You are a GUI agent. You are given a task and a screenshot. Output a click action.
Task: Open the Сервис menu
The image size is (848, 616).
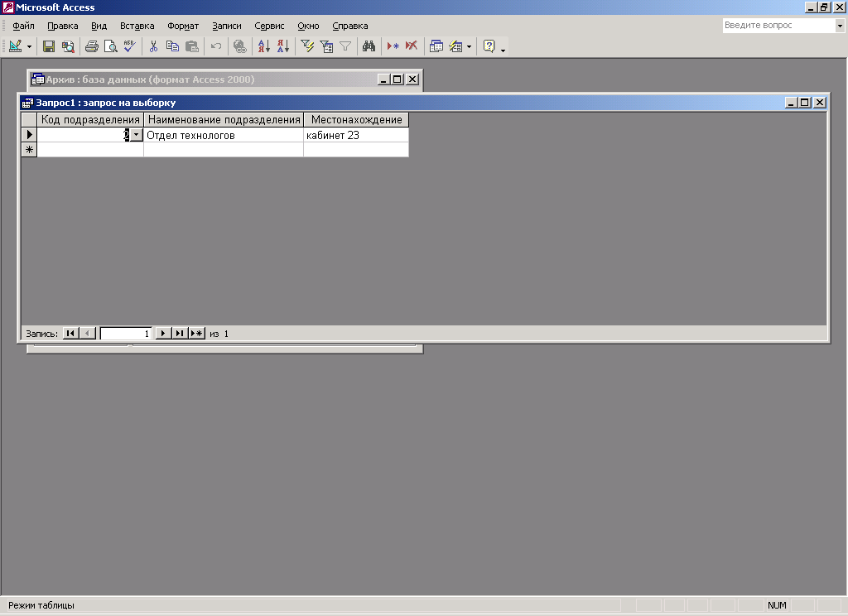pos(269,26)
